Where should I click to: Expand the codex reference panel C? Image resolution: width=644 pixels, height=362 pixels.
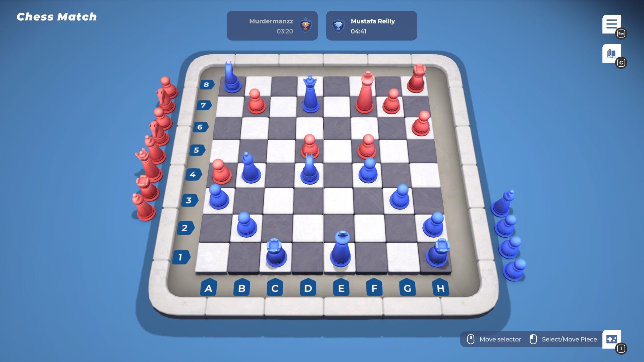[x=612, y=53]
